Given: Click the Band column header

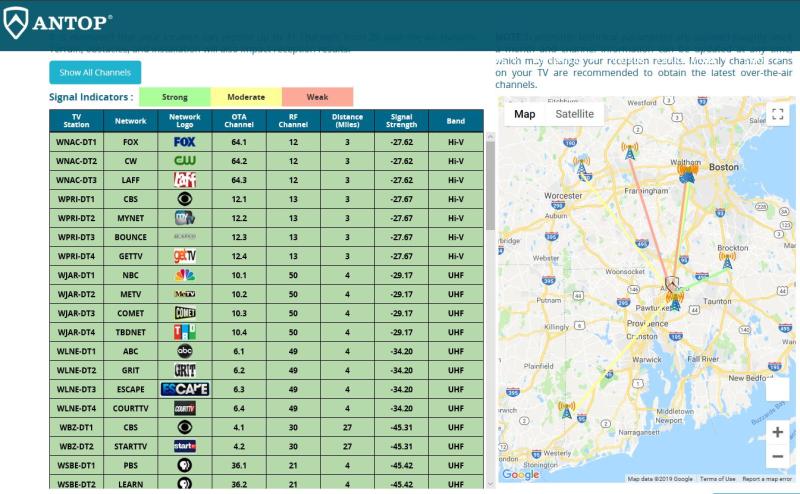Looking at the screenshot, I should [x=456, y=121].
